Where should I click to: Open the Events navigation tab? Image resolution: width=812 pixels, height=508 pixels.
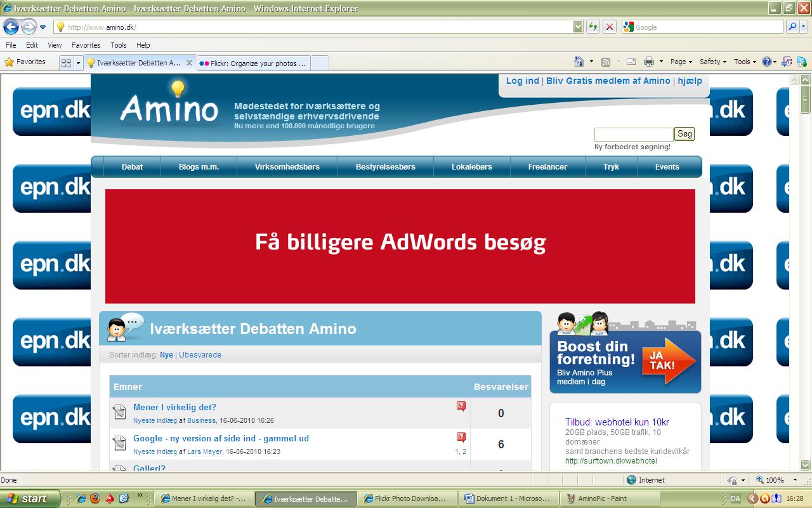pos(667,167)
